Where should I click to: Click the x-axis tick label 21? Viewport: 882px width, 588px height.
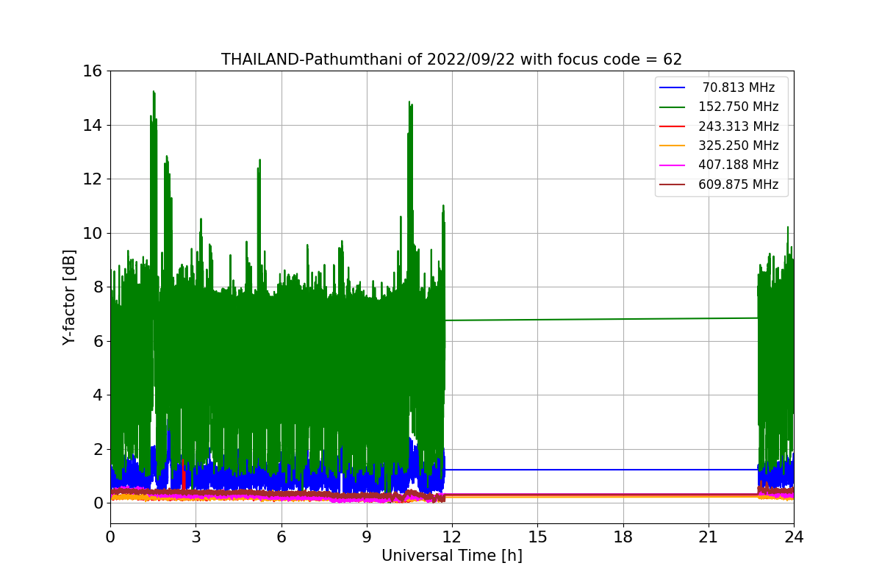[709, 537]
